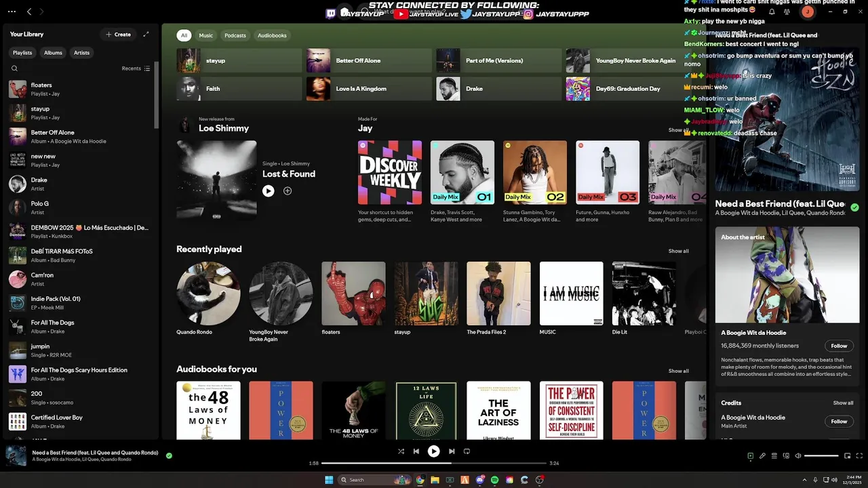Image resolution: width=868 pixels, height=488 pixels.
Task: Open the Daily Mix 03 card
Action: pos(608,182)
